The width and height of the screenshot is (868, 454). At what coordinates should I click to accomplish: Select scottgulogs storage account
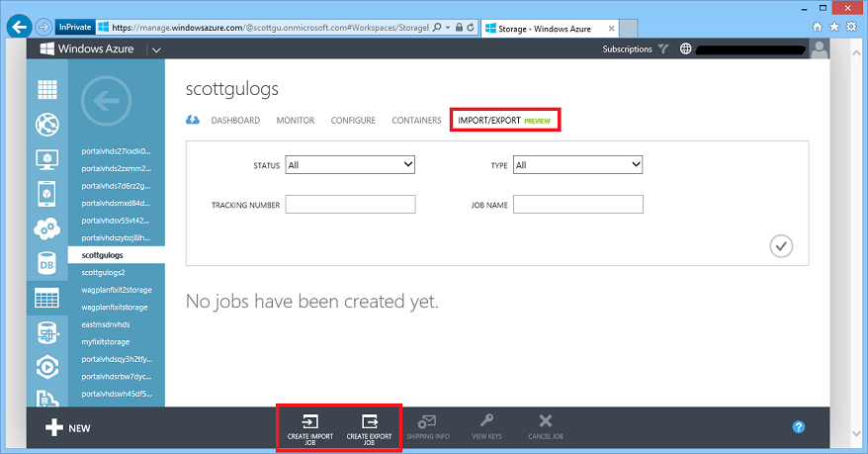[117, 255]
